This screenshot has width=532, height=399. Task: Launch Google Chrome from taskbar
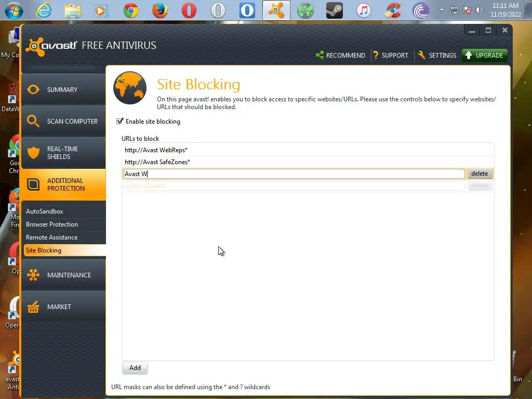coord(131,10)
